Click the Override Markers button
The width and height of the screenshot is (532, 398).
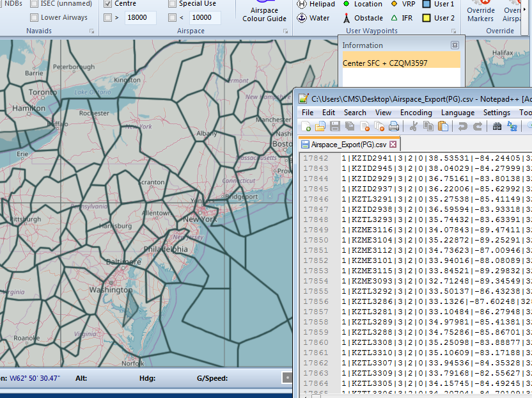[x=480, y=14]
